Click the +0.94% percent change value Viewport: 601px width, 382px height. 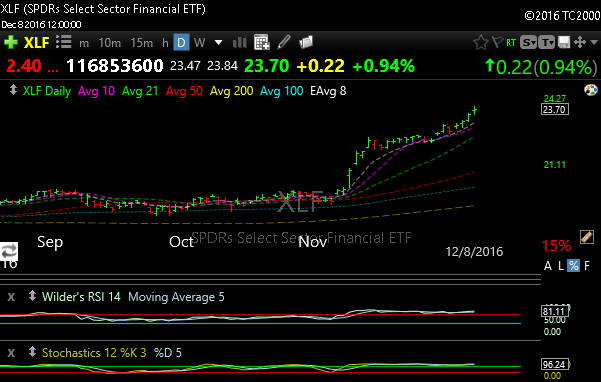[x=384, y=66]
